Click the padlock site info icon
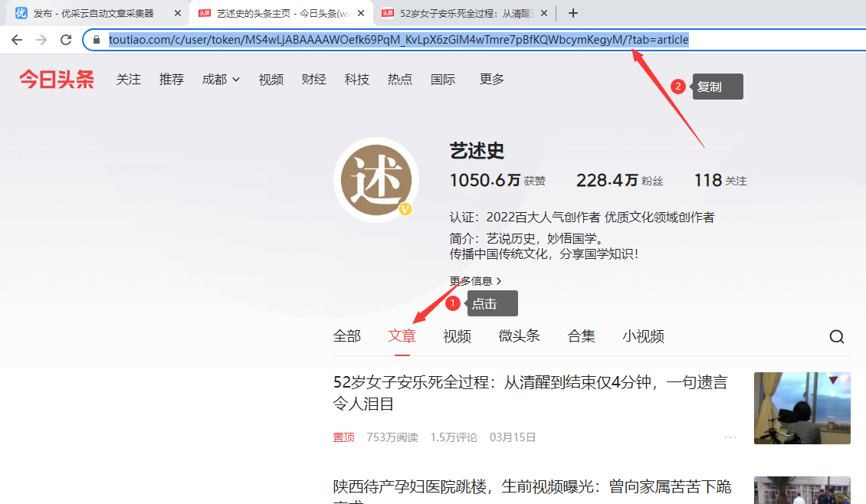The width and height of the screenshot is (866, 504). [97, 40]
